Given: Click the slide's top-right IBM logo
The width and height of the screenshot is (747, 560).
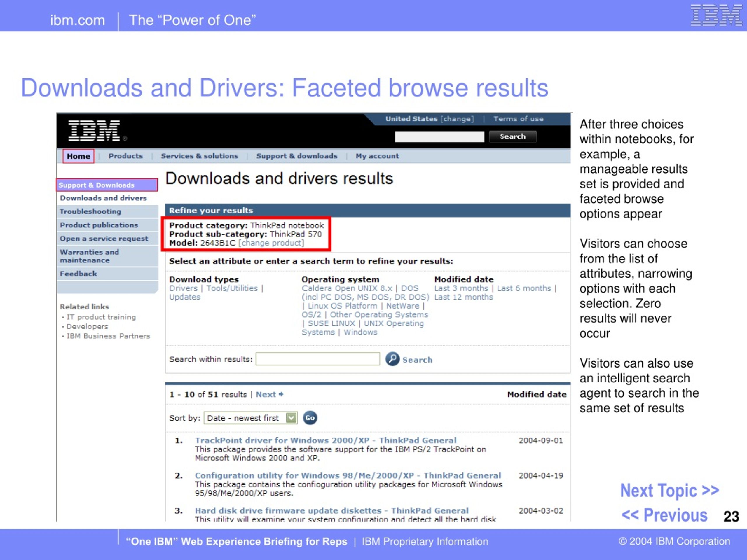Looking at the screenshot, I should tap(716, 15).
